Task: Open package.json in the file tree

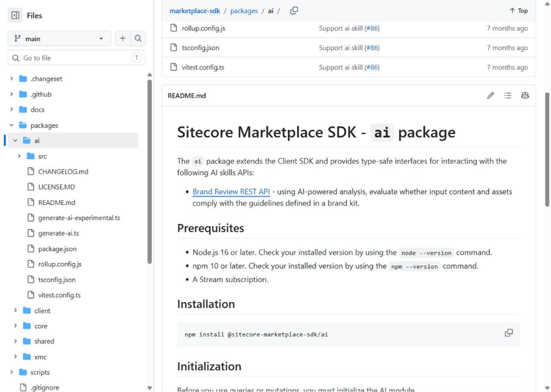Action: (x=57, y=249)
